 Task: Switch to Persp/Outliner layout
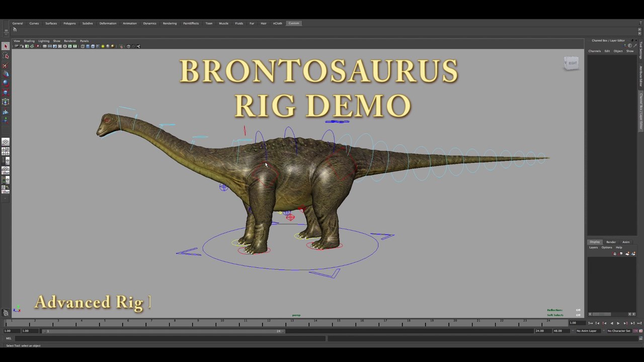[x=6, y=161]
